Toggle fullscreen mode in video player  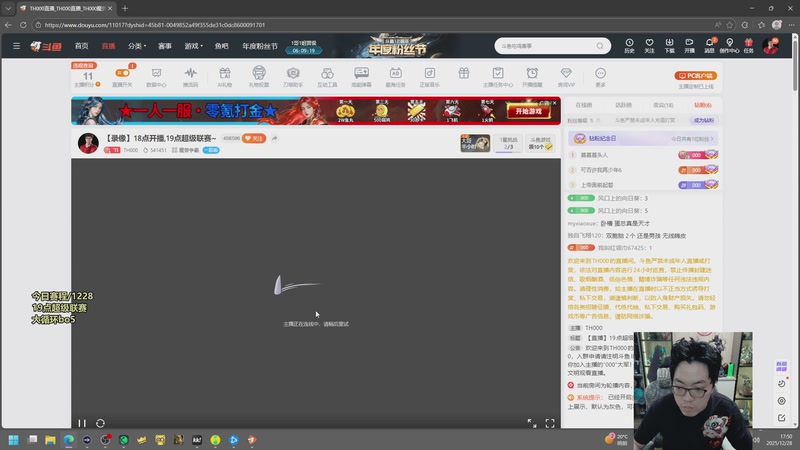point(550,423)
